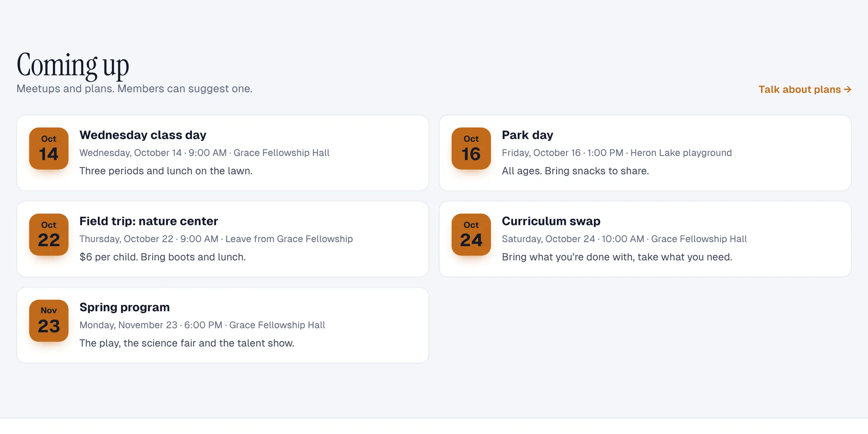Click the Oct 14 date badge
This screenshot has height=434, width=868.
[49, 149]
